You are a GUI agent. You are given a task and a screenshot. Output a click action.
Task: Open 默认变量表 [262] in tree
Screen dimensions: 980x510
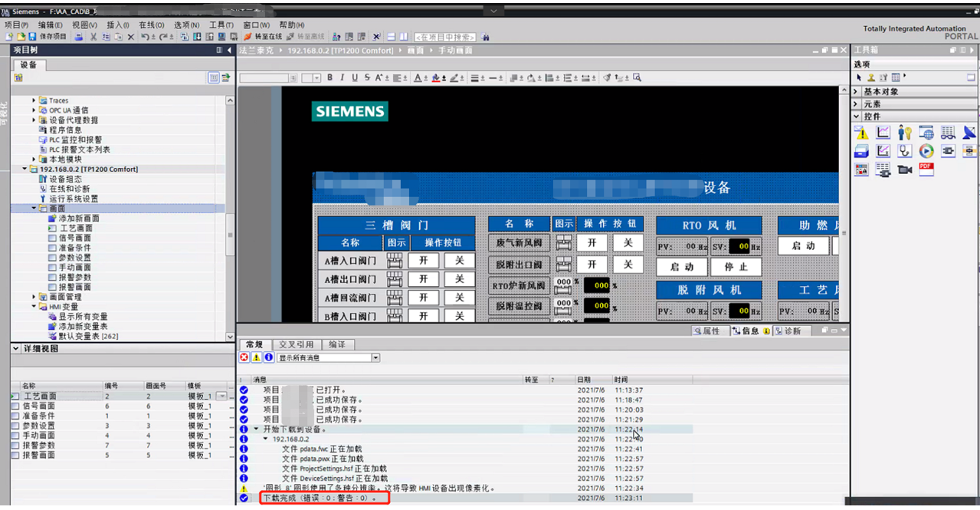88,336
